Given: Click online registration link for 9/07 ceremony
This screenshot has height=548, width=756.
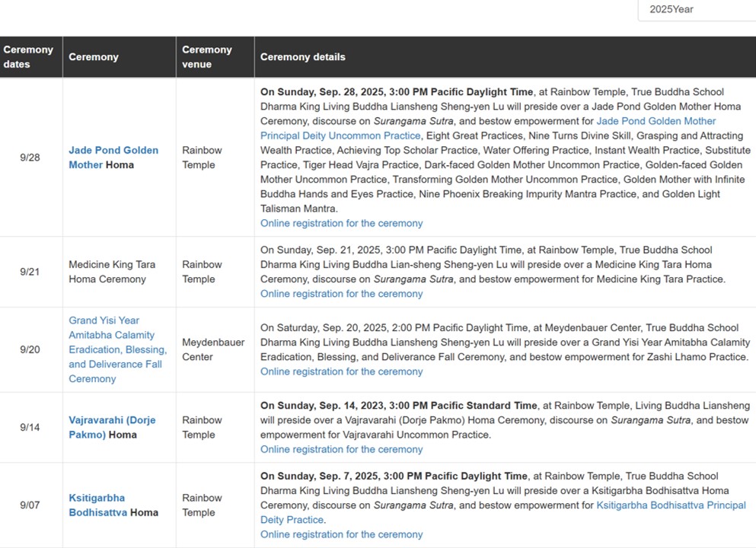Looking at the screenshot, I should coord(341,534).
